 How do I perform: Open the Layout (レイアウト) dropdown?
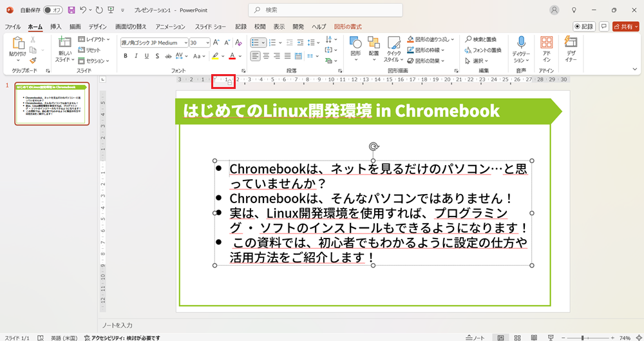(x=94, y=39)
